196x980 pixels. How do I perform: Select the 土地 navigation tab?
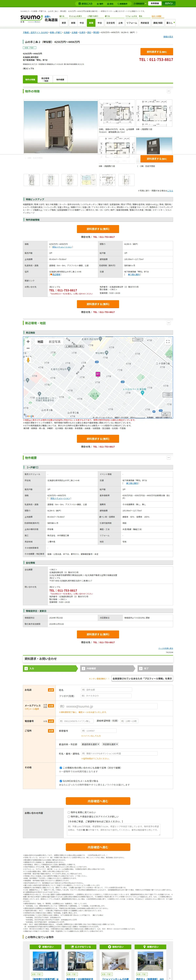120,23
